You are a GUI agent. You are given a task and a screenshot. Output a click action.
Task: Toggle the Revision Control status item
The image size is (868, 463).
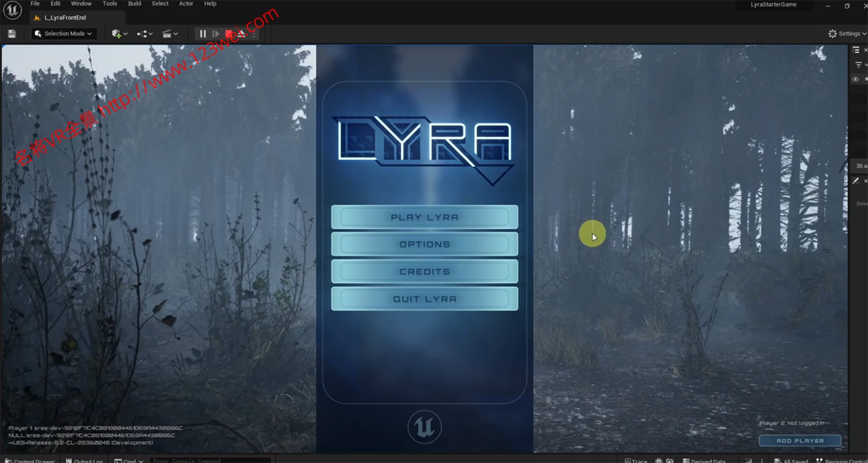843,461
